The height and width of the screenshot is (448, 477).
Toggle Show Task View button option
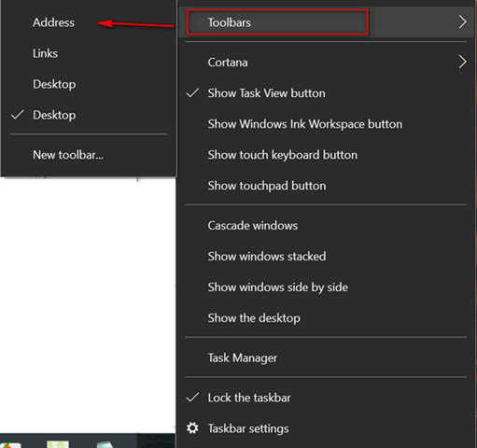(x=326, y=93)
